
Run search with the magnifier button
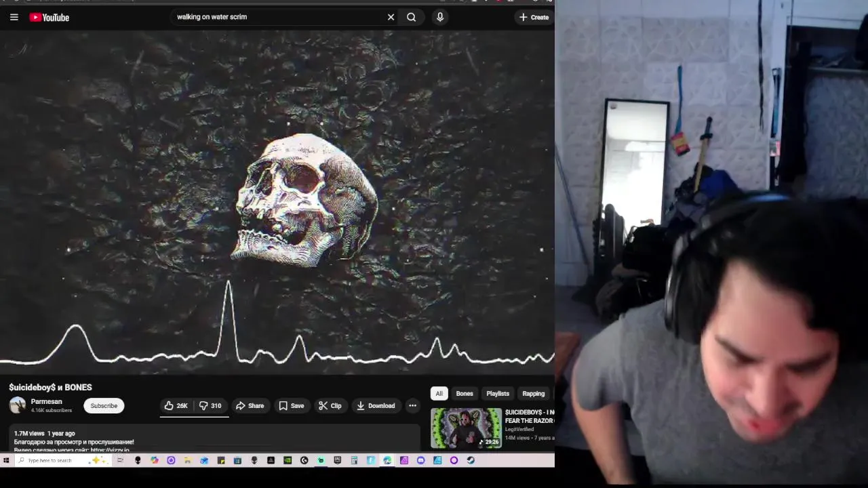pyautogui.click(x=412, y=17)
